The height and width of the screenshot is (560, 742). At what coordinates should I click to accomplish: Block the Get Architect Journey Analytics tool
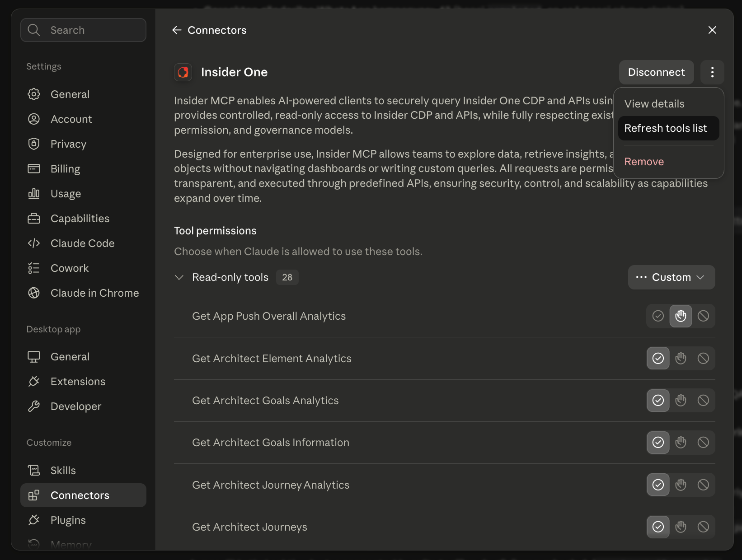point(703,485)
